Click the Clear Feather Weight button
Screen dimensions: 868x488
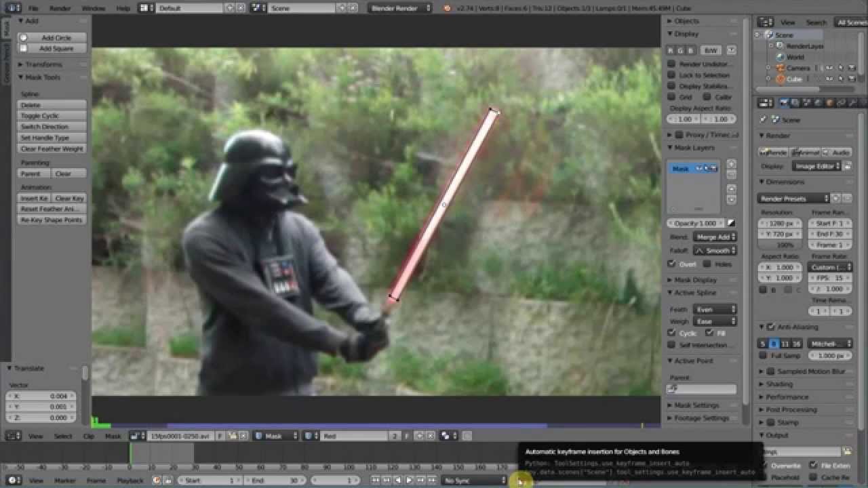[52, 148]
